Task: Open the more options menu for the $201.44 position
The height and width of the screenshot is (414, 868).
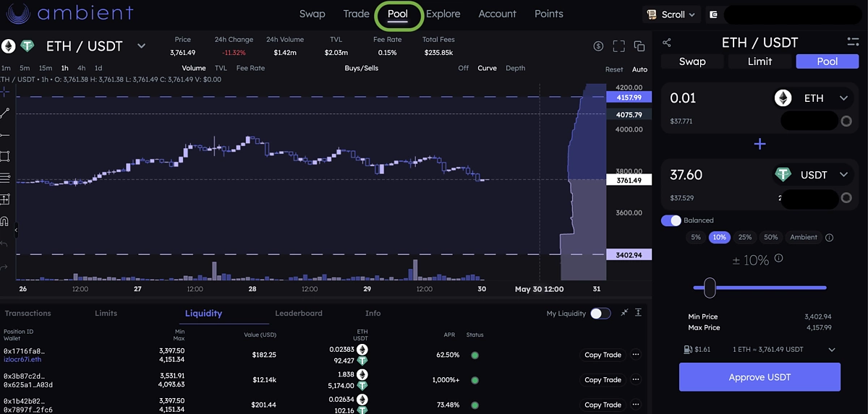Action: coord(636,405)
